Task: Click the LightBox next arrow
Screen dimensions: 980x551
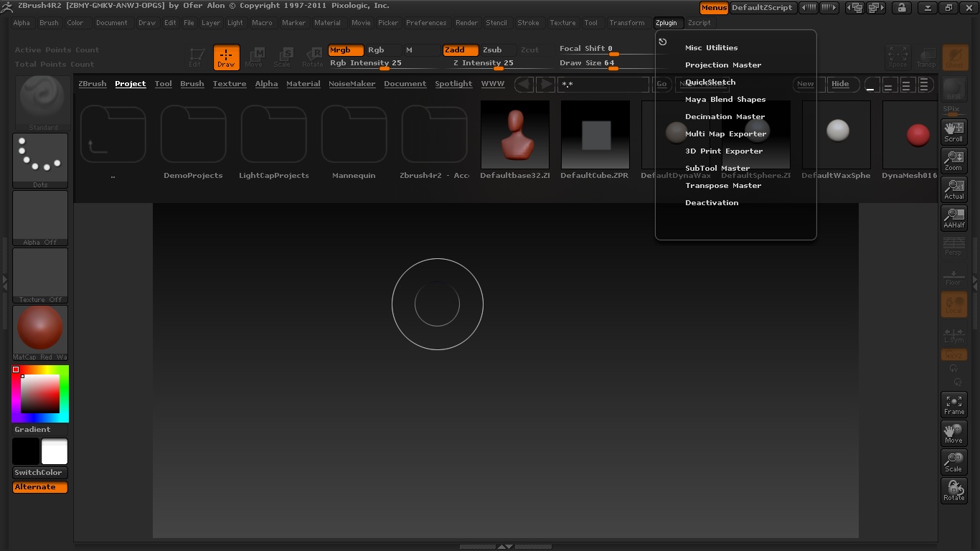Action: (546, 84)
